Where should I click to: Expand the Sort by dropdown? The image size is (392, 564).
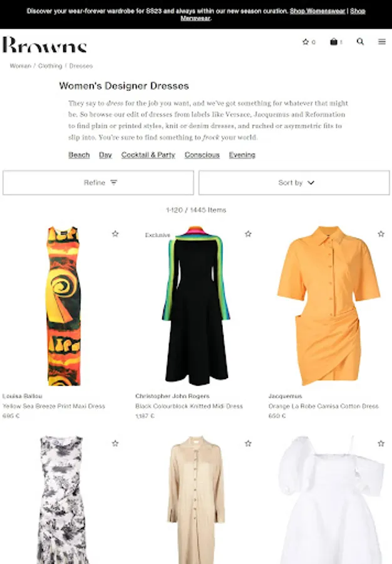pyautogui.click(x=294, y=183)
